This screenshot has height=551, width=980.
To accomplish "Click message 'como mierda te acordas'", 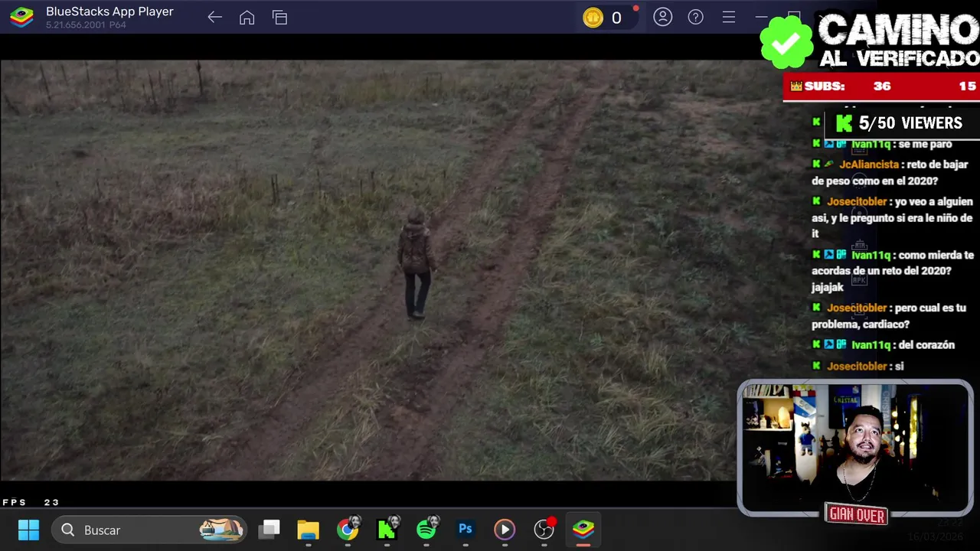I will 893,271.
